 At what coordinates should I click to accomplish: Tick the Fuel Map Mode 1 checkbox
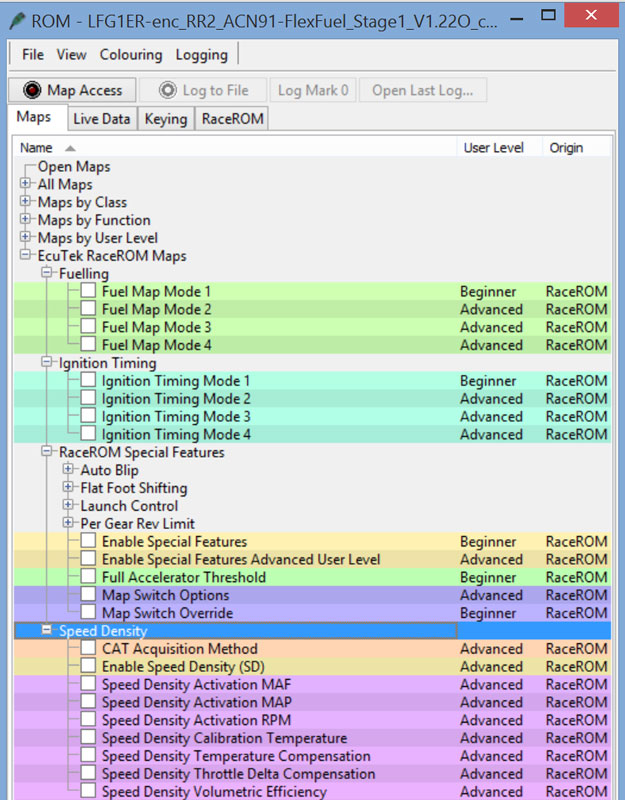coord(88,290)
